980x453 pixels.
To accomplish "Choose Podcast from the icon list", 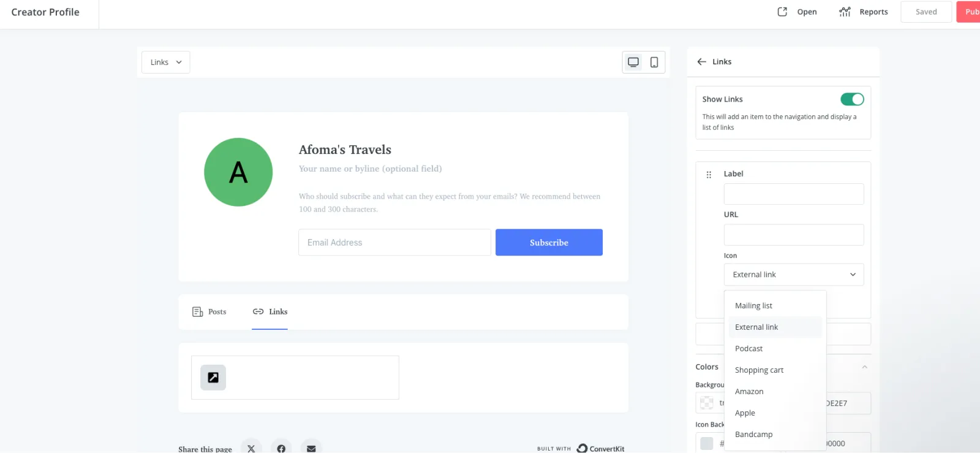I will [748, 349].
